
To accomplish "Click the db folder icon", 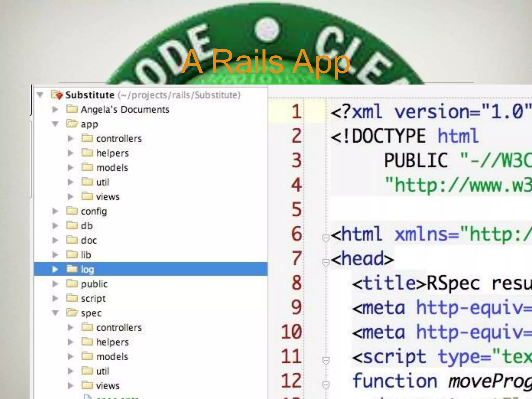I will [x=72, y=225].
